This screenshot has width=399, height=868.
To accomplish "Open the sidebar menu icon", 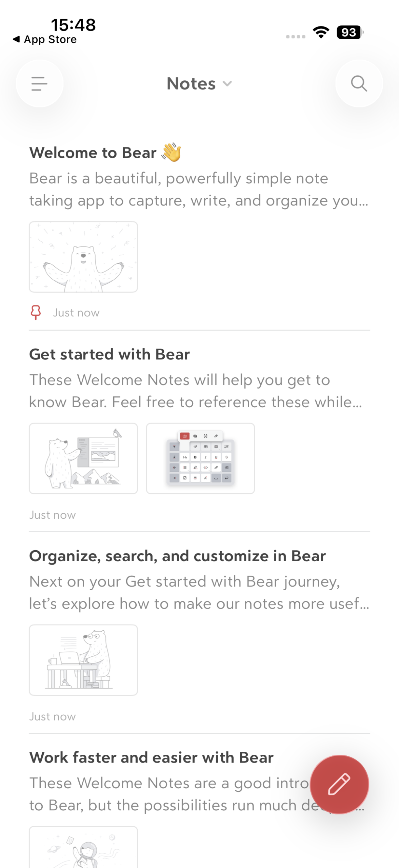I will (x=39, y=83).
